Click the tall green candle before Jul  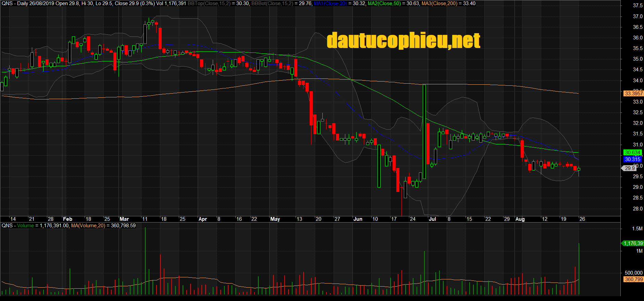point(424,132)
